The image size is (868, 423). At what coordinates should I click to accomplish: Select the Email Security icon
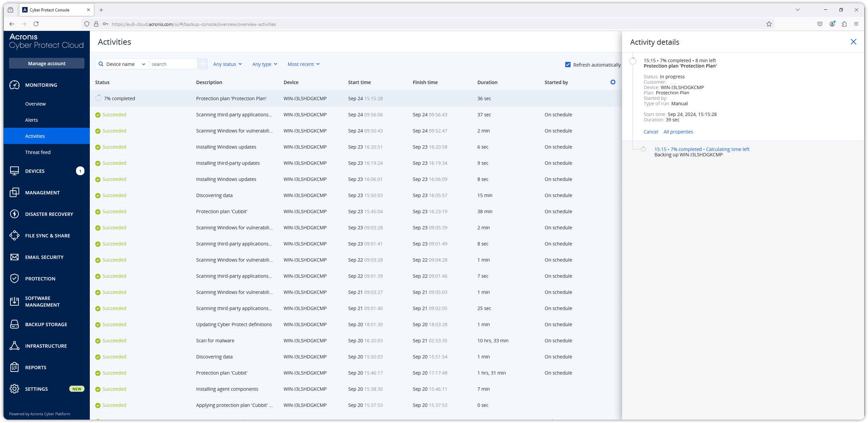(14, 257)
